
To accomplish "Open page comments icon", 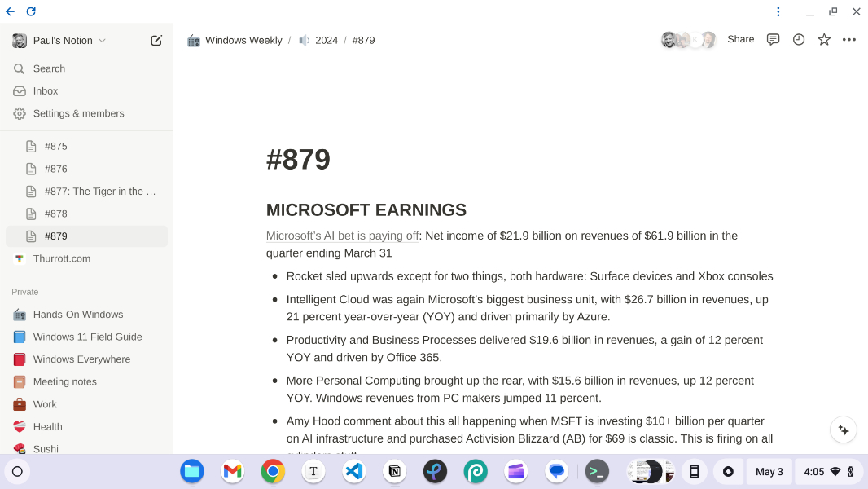I will point(773,39).
